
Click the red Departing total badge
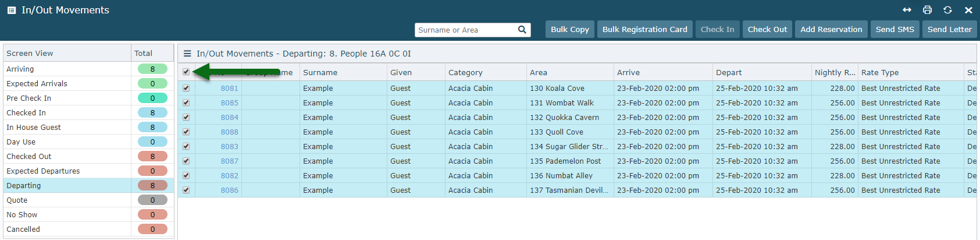(152, 185)
